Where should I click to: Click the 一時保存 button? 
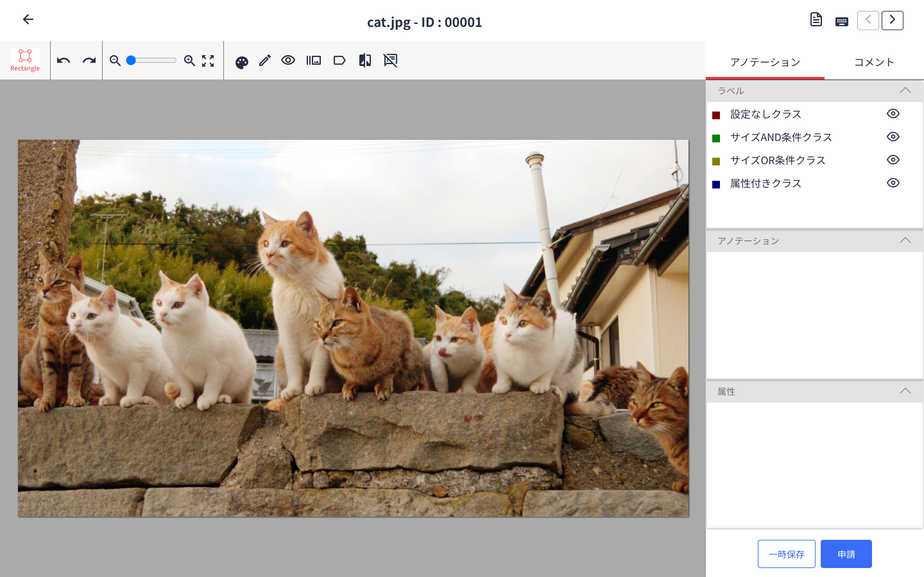tap(786, 554)
